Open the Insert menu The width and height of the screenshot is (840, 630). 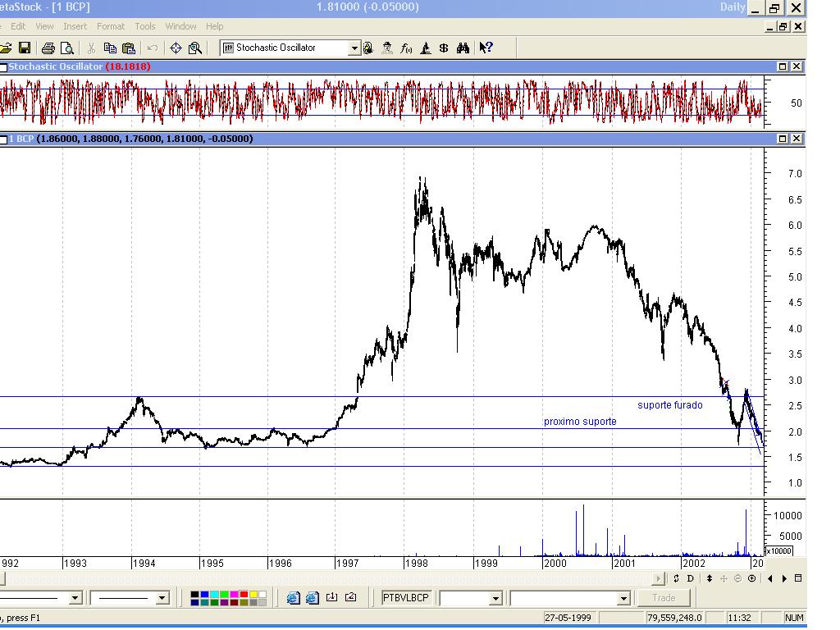click(x=75, y=26)
